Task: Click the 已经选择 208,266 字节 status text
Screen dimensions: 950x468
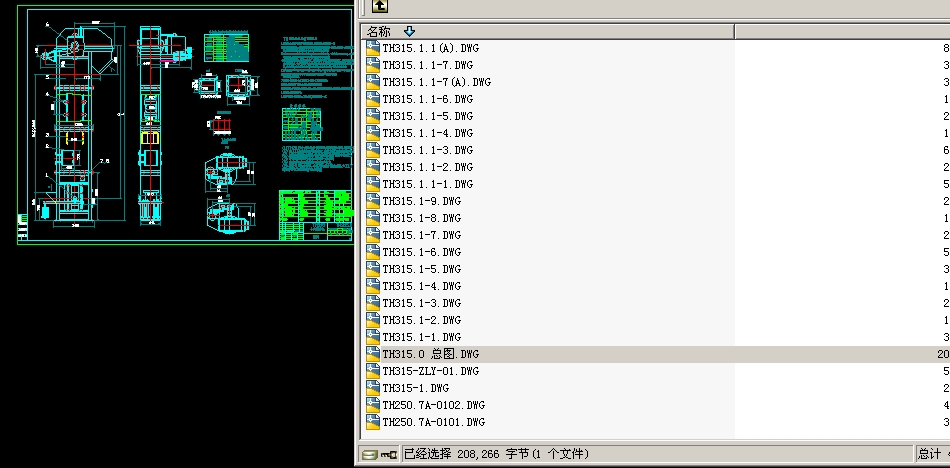Action: click(496, 454)
